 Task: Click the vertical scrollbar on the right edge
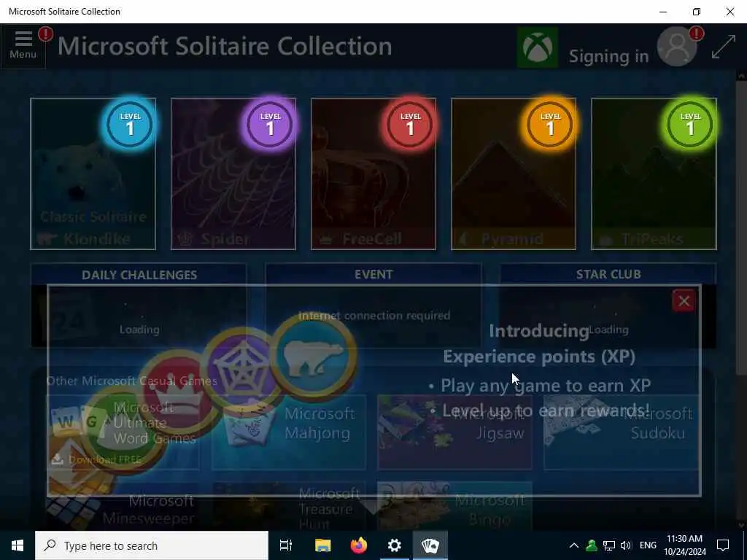point(741,228)
